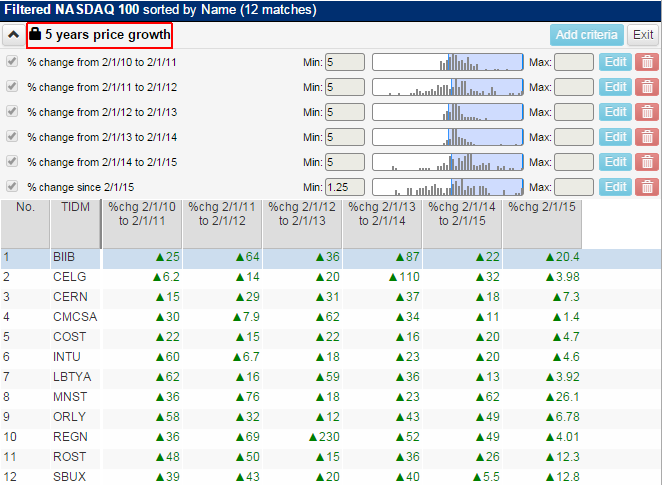
Task: Edit the % change since 2/1/15 criterion
Action: [616, 187]
